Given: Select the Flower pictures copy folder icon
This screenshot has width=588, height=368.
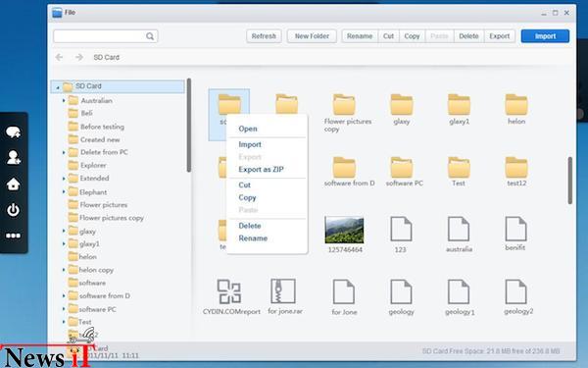Looking at the screenshot, I should pyautogui.click(x=344, y=104).
